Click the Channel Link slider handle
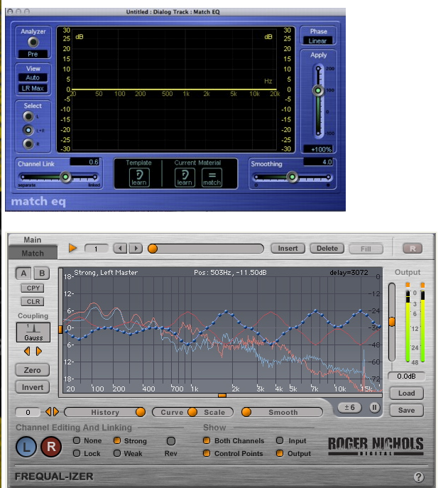This screenshot has height=488, width=448. 65,177
